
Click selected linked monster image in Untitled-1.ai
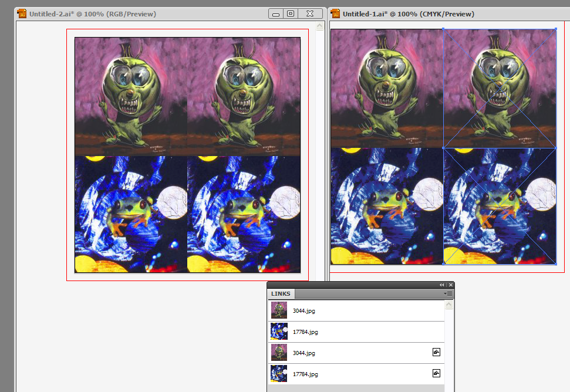pyautogui.click(x=500, y=89)
